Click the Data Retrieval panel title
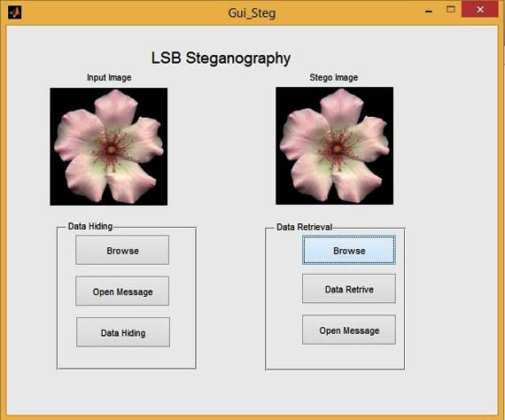505x420 pixels. point(305,227)
